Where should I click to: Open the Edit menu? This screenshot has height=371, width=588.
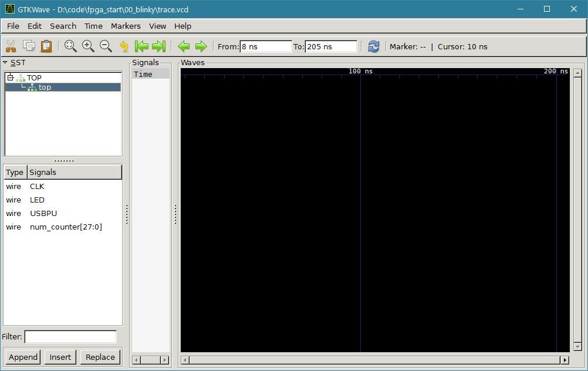(35, 26)
